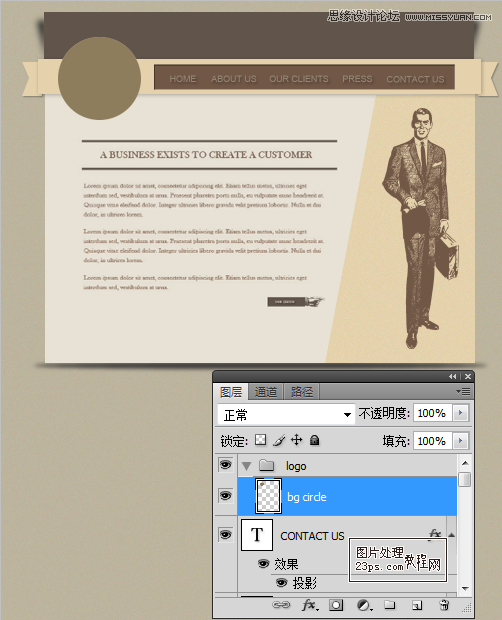Toggle the drop shadow (投影) effect visibility
502x620 pixels.
coord(281,582)
